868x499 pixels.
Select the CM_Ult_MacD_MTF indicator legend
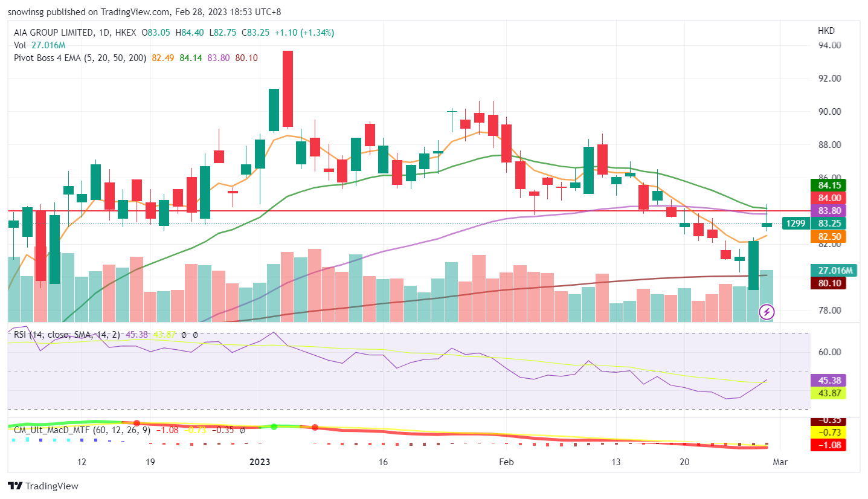82,430
